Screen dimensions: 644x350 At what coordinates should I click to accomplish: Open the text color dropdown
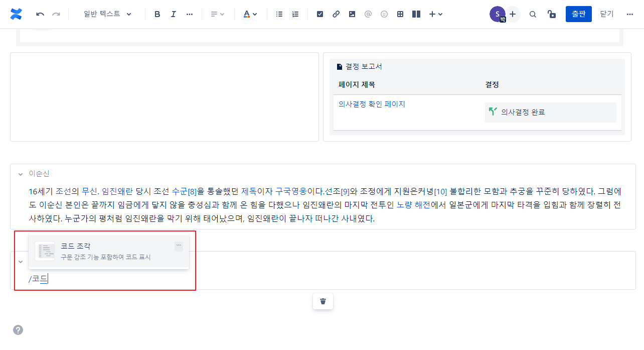[250, 14]
